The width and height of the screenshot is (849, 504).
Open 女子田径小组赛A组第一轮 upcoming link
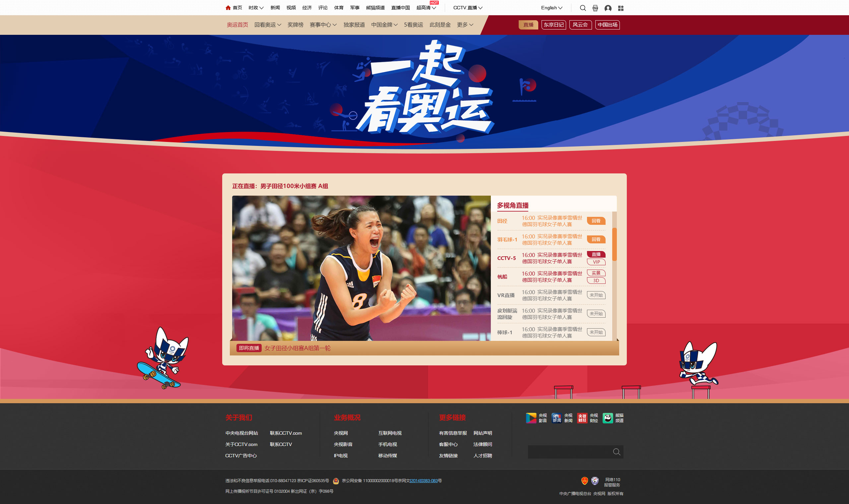297,348
